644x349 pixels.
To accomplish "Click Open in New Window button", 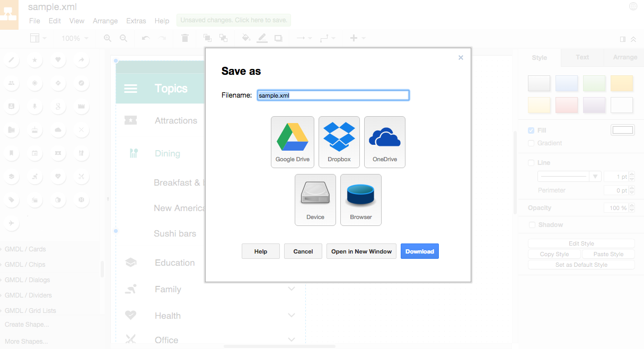I will pos(361,251).
